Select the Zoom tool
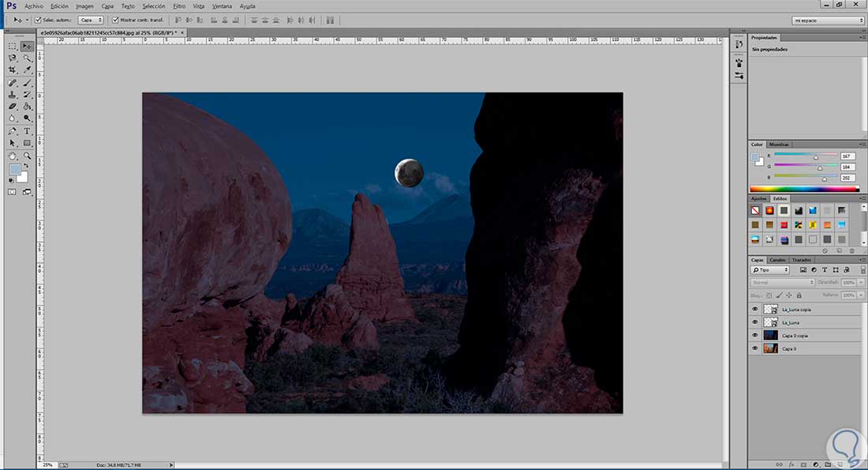 [27, 156]
